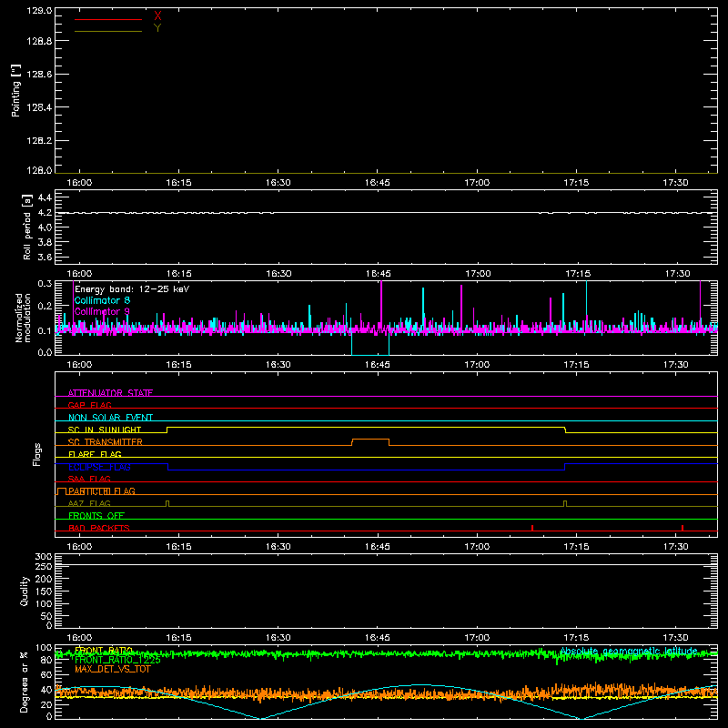This screenshot has width=728, height=728.
Task: Click the 0.3 tick on modulation axis
Action: coord(45,284)
